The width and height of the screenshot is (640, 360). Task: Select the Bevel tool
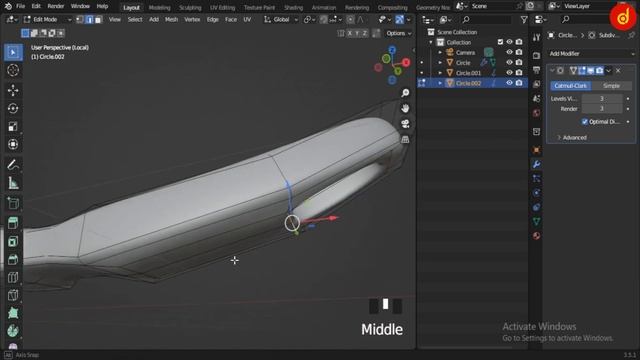13,259
